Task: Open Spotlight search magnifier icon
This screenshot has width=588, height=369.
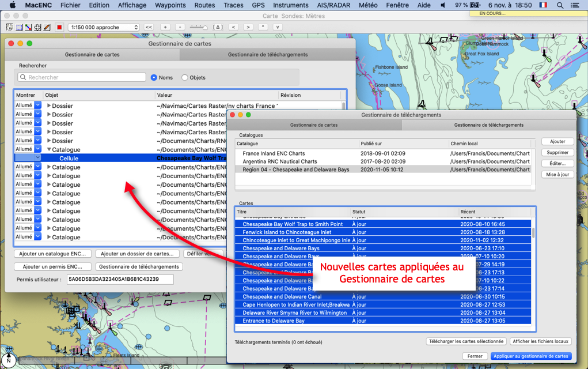Action: [560, 5]
